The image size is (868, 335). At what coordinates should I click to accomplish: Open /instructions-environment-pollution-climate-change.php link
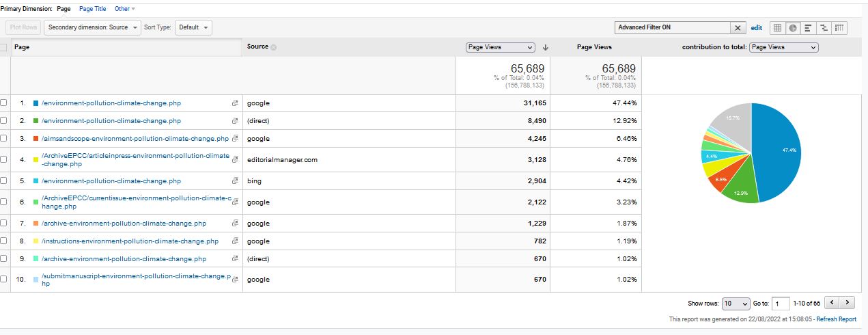(130, 241)
